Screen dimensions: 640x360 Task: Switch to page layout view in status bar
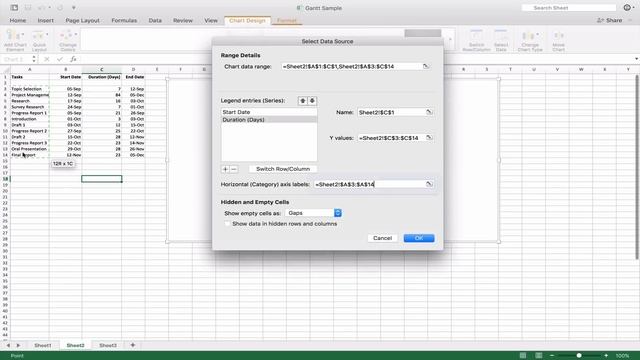[x=539, y=356]
